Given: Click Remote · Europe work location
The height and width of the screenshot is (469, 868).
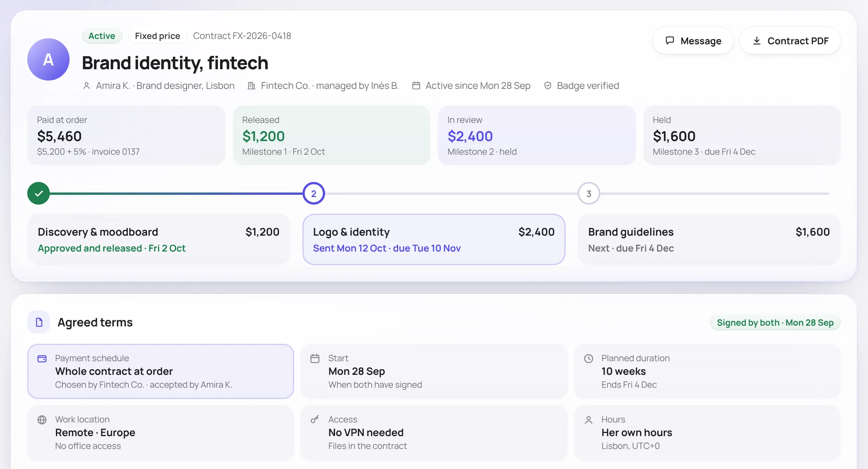Looking at the screenshot, I should click(95, 433).
